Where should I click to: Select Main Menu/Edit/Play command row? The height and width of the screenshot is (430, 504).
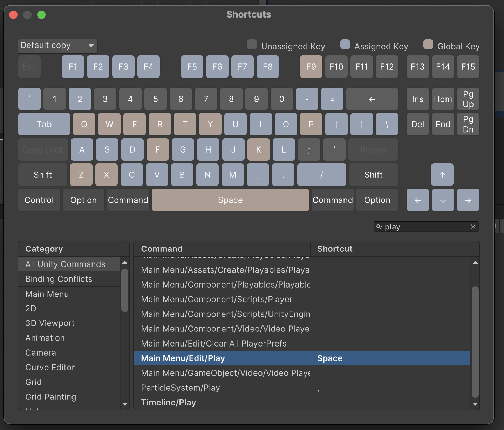coord(302,358)
